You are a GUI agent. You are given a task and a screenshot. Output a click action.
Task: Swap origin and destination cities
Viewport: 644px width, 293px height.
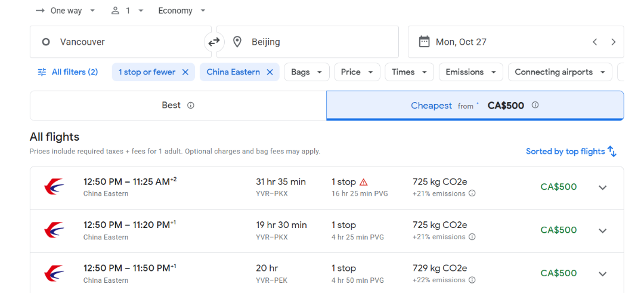point(213,42)
